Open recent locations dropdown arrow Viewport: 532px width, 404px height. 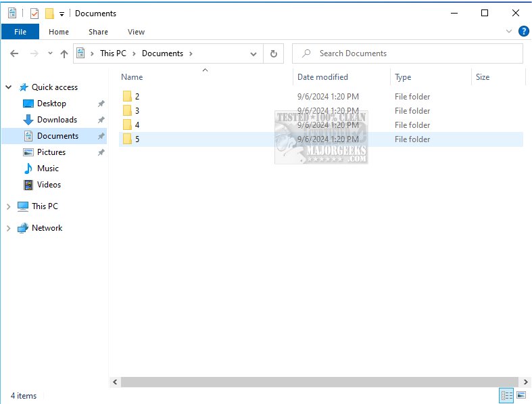coord(50,53)
